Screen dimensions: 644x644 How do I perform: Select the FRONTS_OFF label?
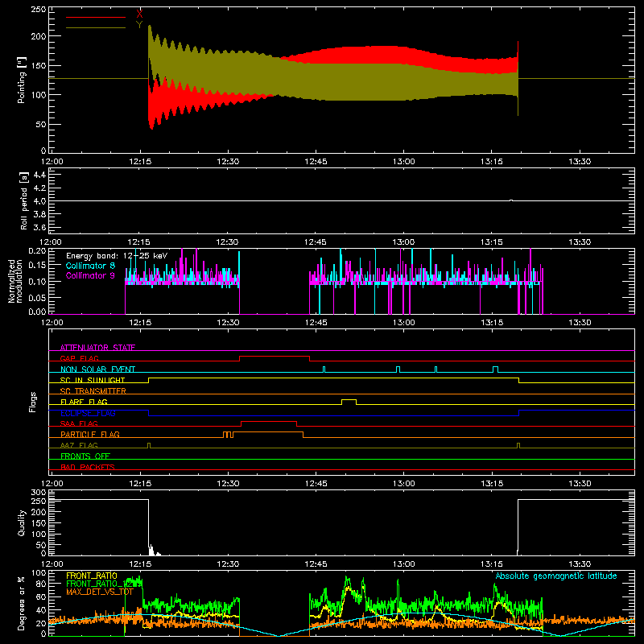point(85,456)
